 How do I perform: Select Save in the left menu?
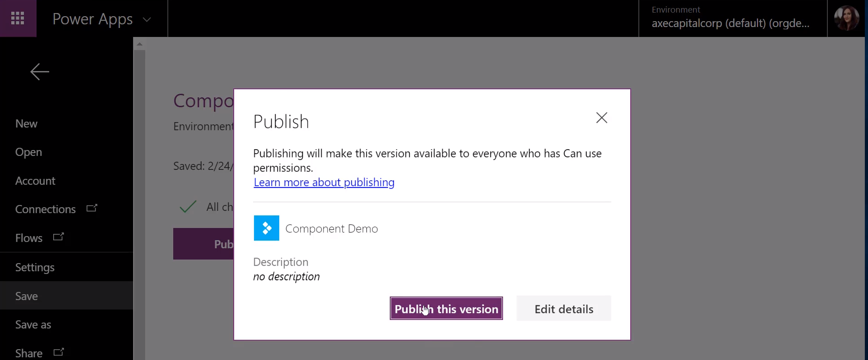tap(66, 296)
